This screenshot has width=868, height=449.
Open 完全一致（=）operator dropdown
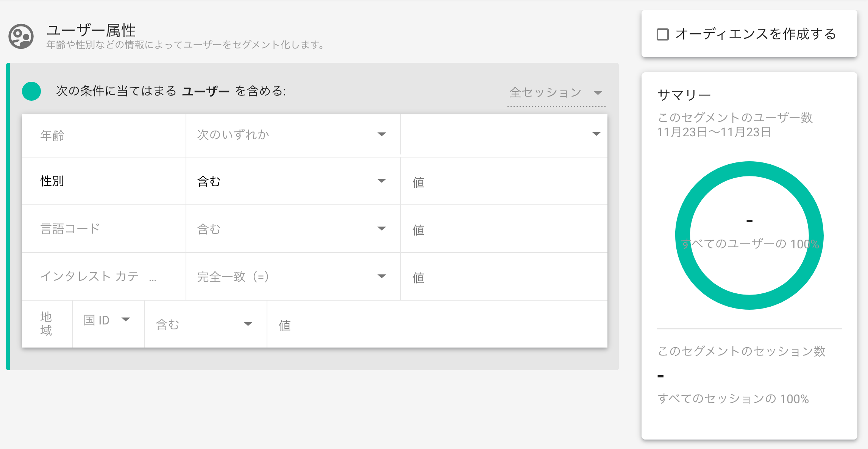pos(292,277)
